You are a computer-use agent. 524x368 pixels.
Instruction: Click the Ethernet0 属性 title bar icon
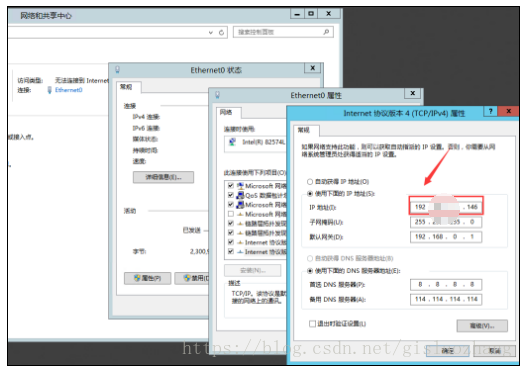[217, 95]
